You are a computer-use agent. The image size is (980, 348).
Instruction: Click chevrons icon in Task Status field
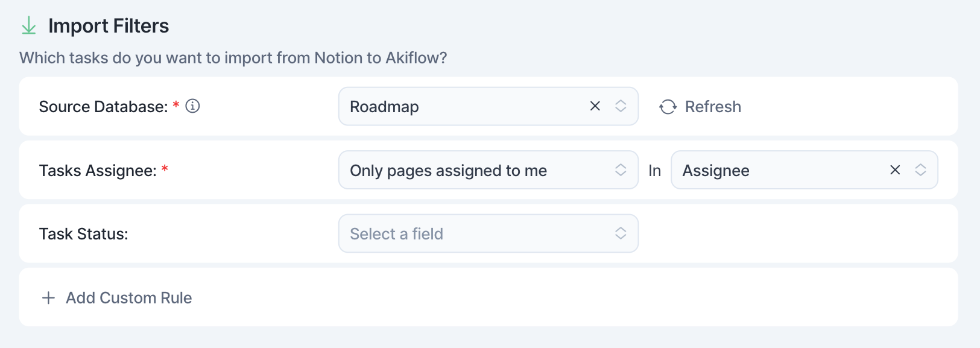621,233
